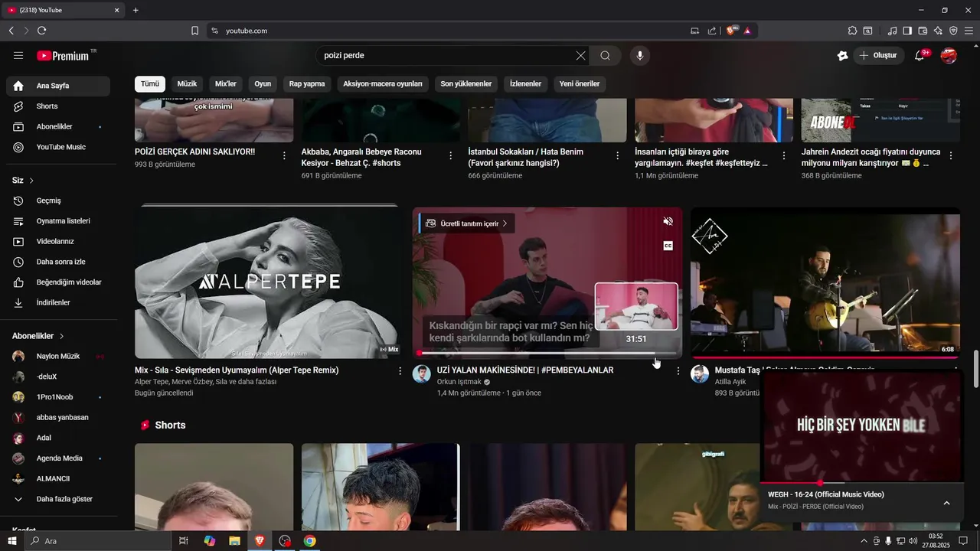
Task: Expand the Abonelikler section header chevron
Action: tap(61, 336)
